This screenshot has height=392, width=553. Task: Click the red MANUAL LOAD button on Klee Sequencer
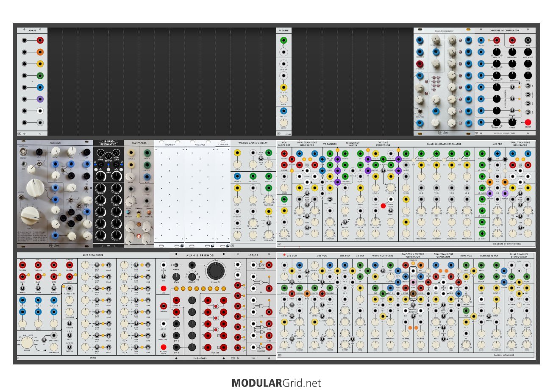click(164, 347)
